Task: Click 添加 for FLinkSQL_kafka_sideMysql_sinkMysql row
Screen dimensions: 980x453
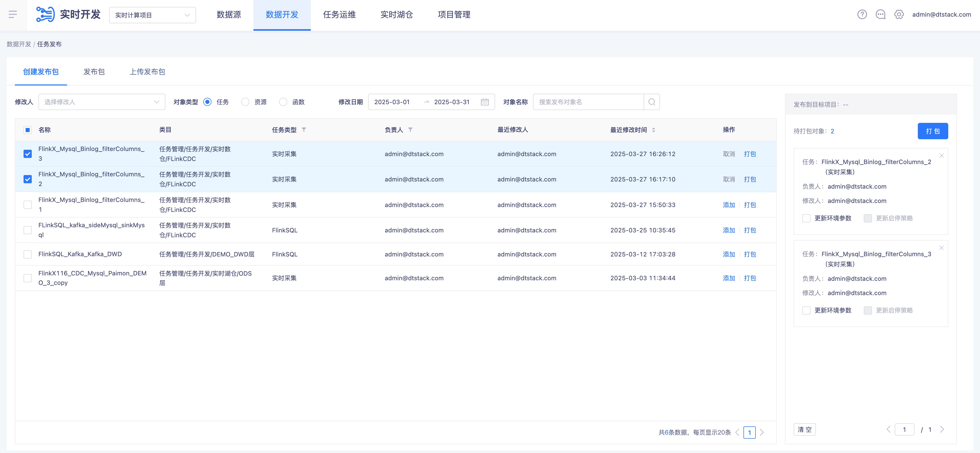Action: pos(729,230)
